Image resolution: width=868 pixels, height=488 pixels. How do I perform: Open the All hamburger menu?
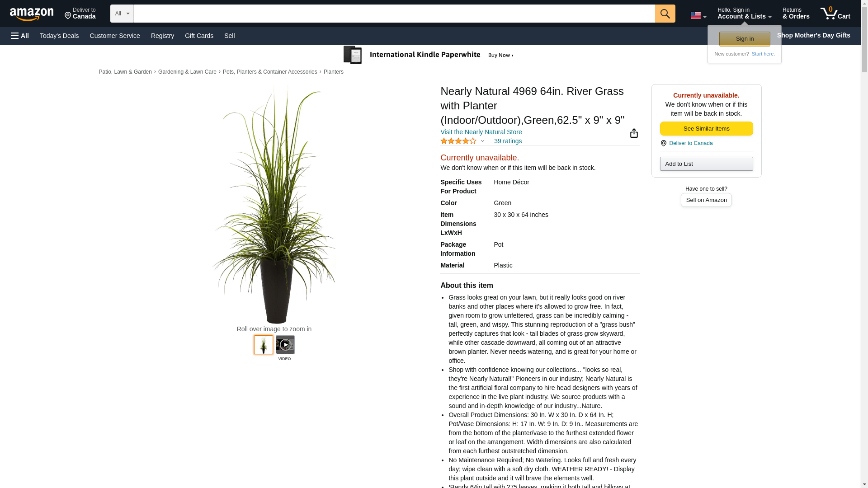pyautogui.click(x=20, y=36)
